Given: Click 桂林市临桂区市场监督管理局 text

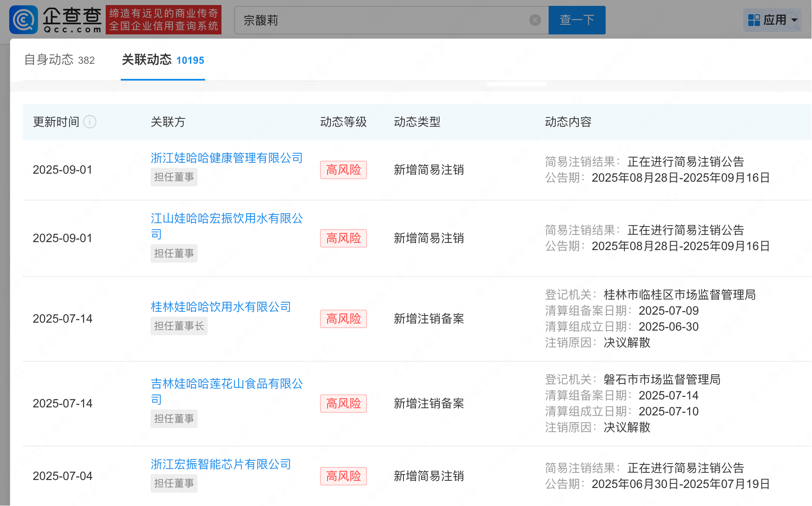Looking at the screenshot, I should pyautogui.click(x=679, y=295).
